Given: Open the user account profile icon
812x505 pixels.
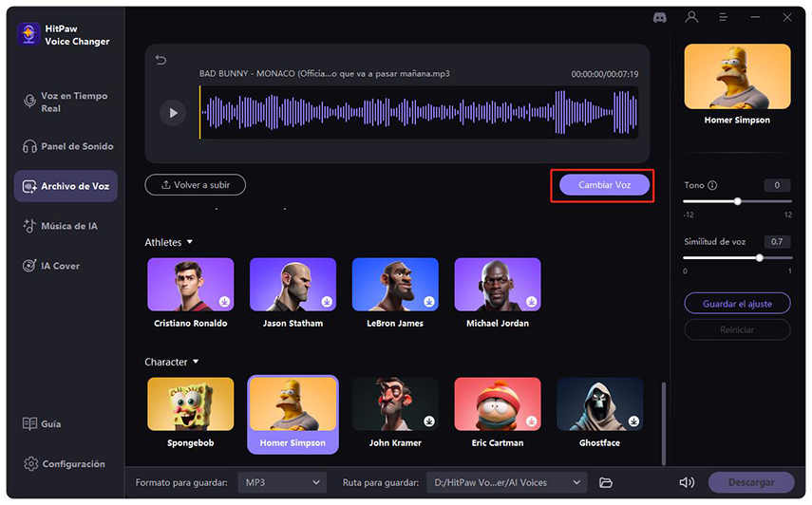Looking at the screenshot, I should point(692,16).
